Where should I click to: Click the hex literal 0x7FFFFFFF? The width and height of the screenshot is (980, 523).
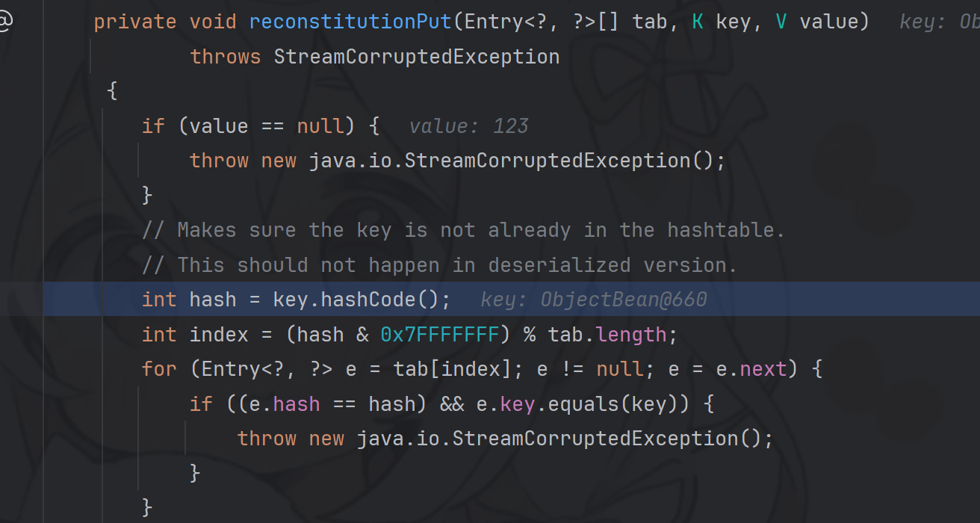(439, 335)
